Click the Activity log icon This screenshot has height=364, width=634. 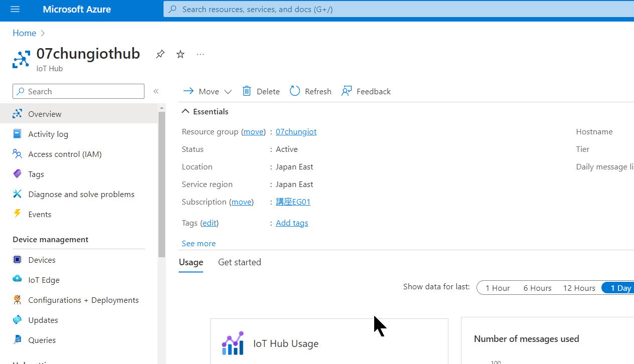pyautogui.click(x=18, y=134)
